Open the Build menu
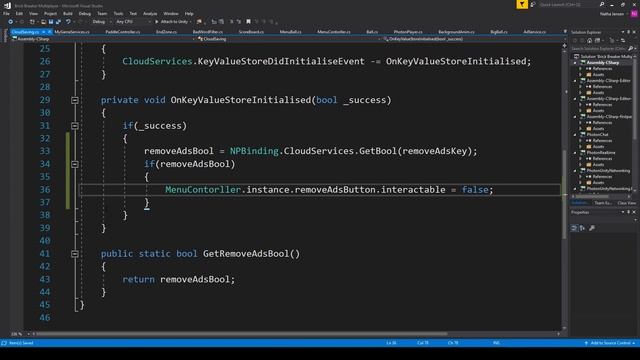Image resolution: width=640 pixels, height=360 pixels. point(68,13)
